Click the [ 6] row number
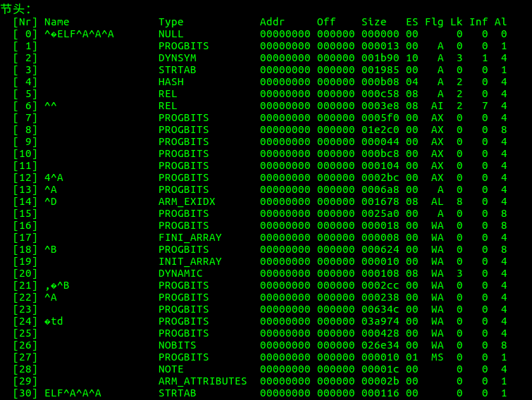This screenshot has width=532, height=400. point(25,106)
